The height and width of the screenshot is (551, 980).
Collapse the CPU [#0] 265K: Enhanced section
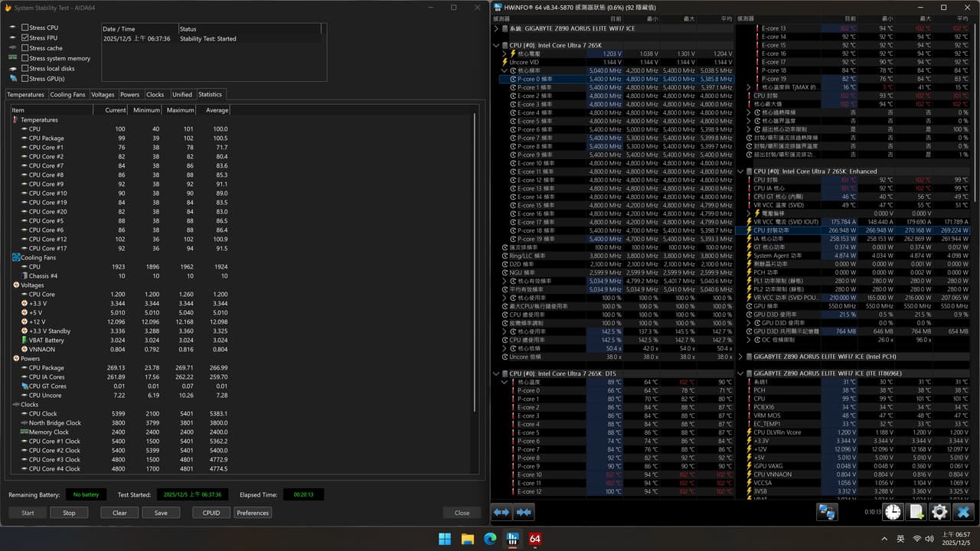click(740, 171)
